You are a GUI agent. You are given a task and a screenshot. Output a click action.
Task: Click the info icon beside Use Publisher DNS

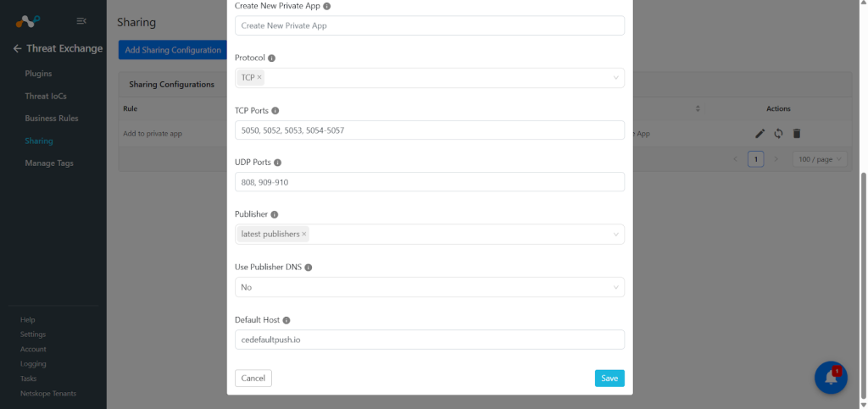[x=309, y=268]
